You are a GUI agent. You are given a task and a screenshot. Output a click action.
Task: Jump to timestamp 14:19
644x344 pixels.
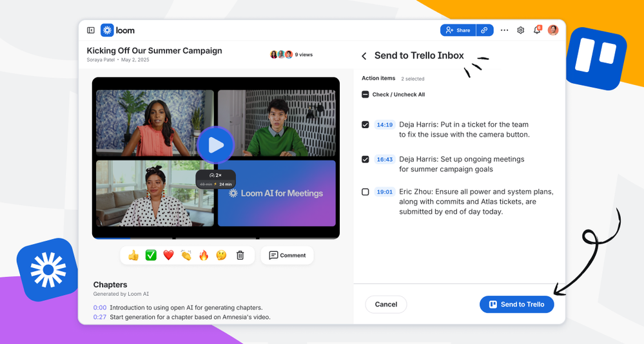[385, 125]
